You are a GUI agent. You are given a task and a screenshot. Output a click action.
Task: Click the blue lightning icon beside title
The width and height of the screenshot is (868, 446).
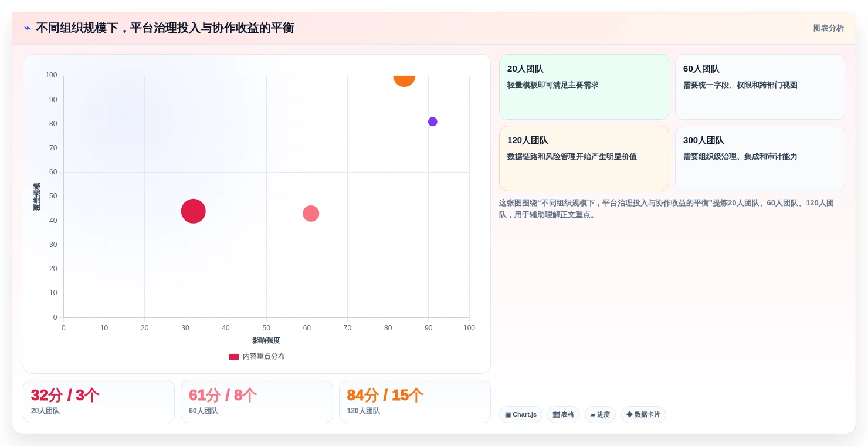(x=28, y=28)
